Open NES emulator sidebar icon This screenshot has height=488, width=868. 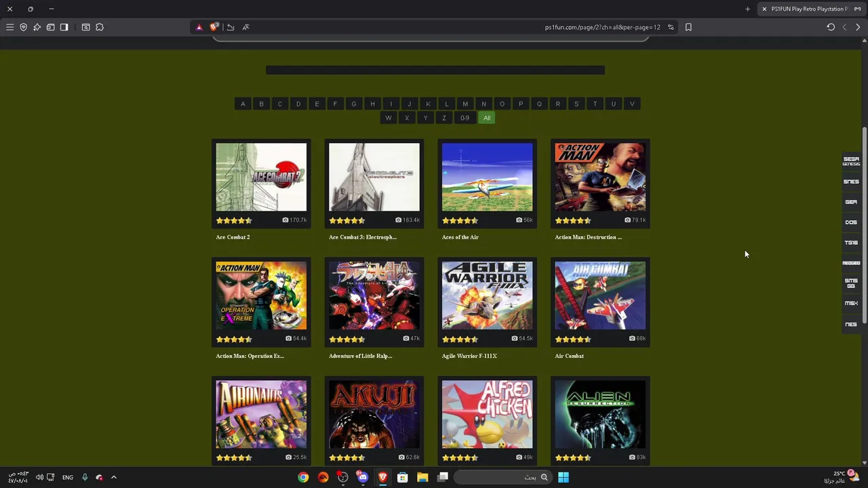(851, 324)
